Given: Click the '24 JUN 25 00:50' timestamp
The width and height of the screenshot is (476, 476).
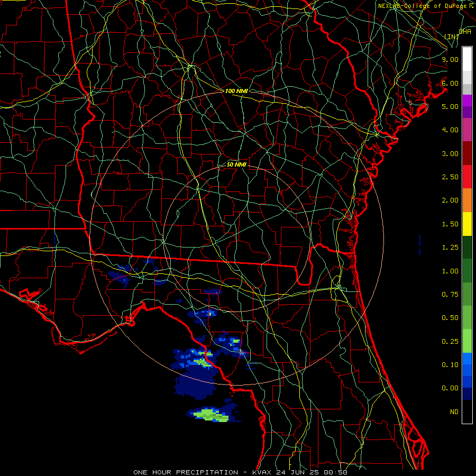Looking at the screenshot, I should coord(312,472).
